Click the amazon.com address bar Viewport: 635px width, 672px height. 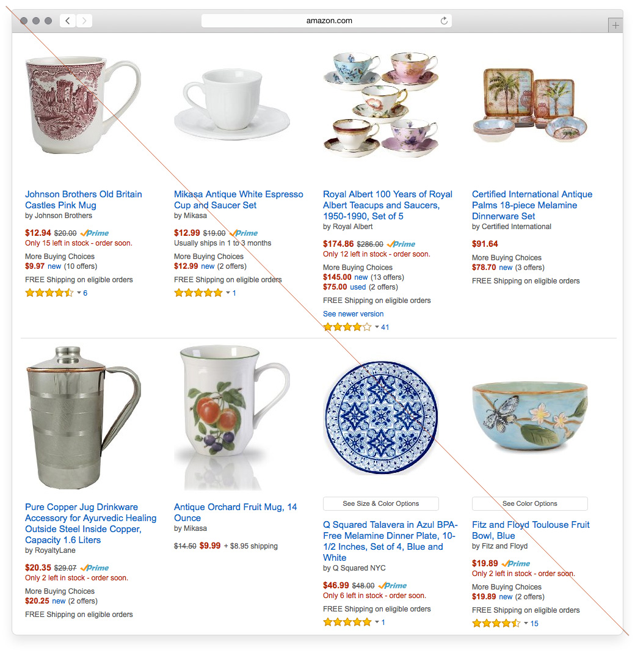click(327, 21)
